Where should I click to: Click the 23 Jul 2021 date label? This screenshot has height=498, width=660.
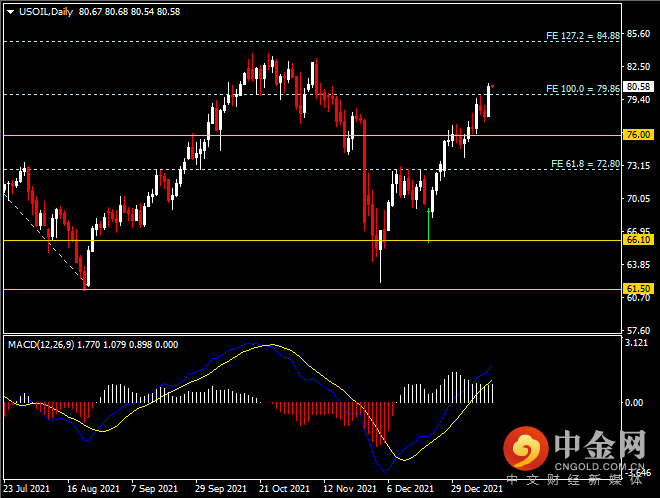click(x=27, y=489)
